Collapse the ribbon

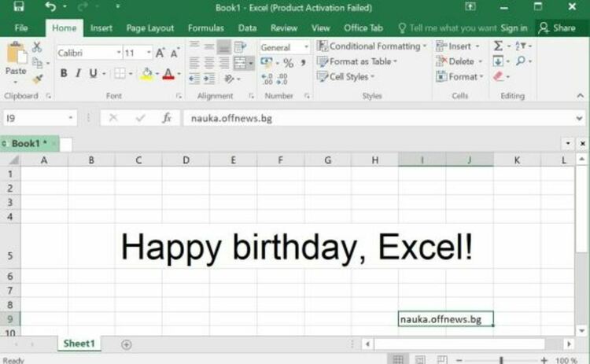coord(580,96)
